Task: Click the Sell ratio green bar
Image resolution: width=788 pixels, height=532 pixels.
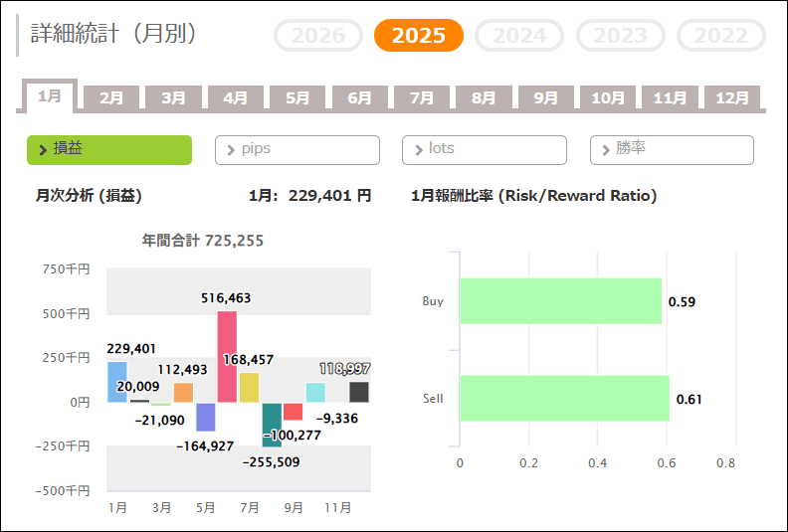Action: [x=564, y=399]
